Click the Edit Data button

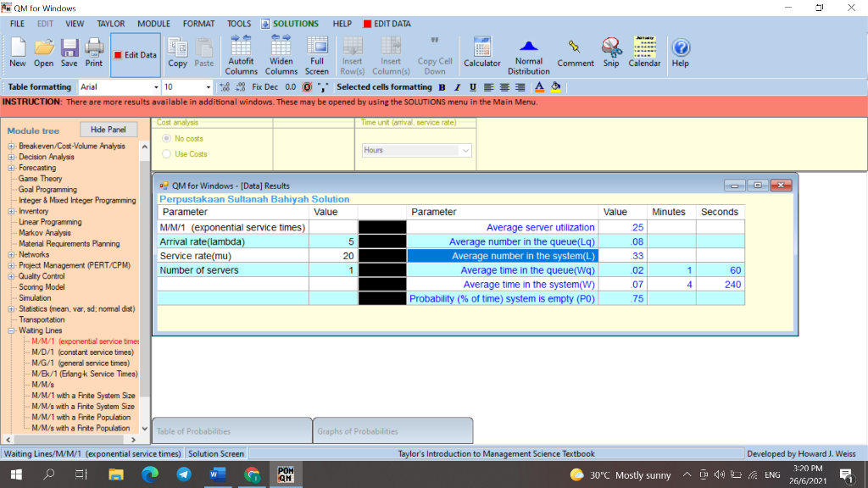(135, 55)
